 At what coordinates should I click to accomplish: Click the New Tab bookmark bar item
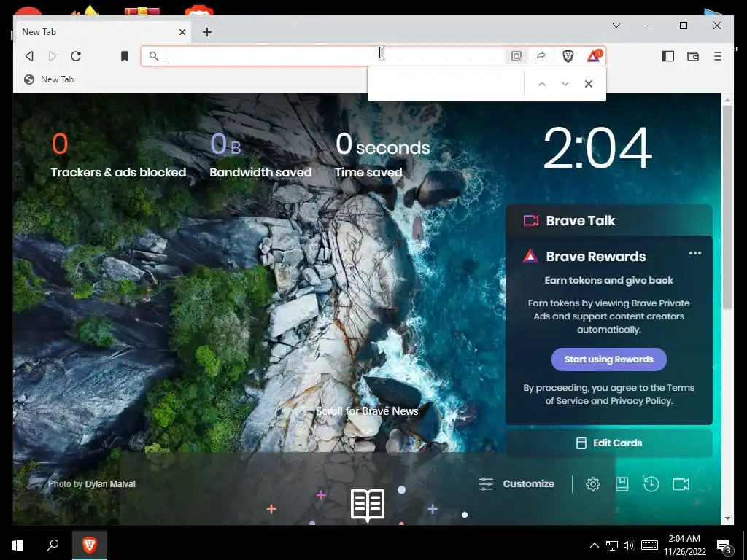(x=49, y=79)
